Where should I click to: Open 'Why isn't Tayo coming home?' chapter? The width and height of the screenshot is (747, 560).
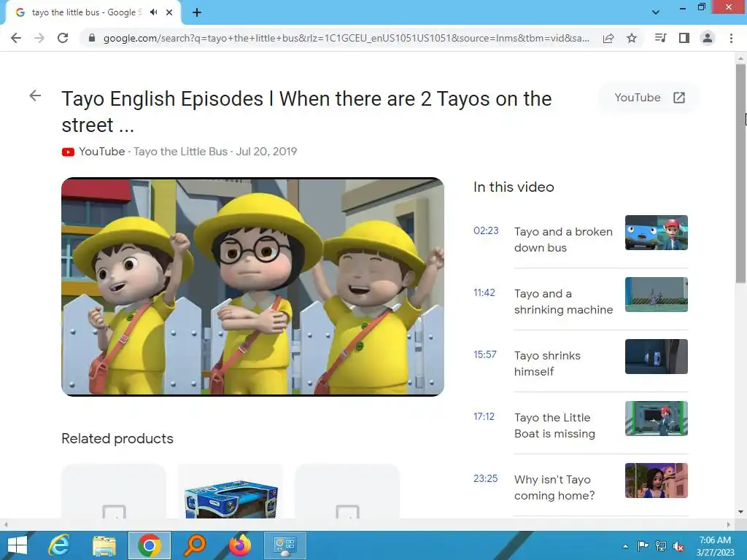tap(554, 487)
